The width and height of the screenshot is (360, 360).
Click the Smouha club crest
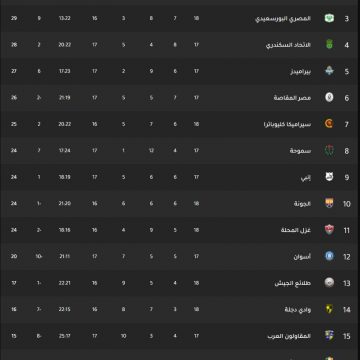click(329, 150)
